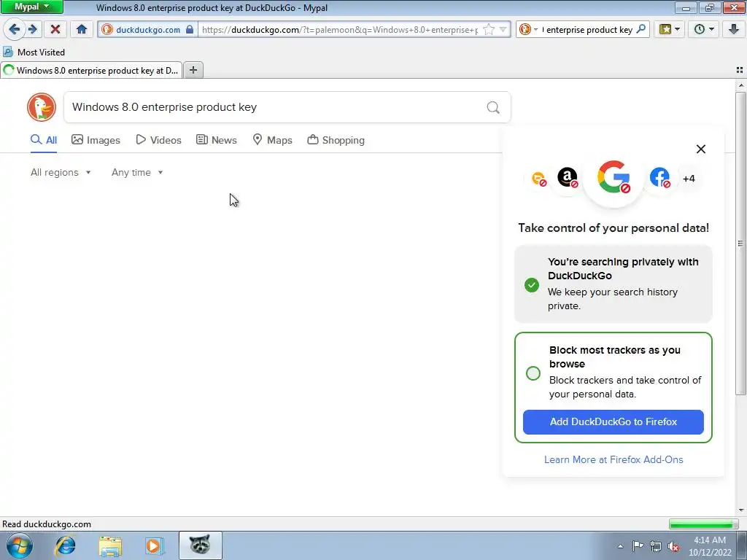Click the muted volume speaker icon
The image size is (747, 560).
tap(673, 546)
